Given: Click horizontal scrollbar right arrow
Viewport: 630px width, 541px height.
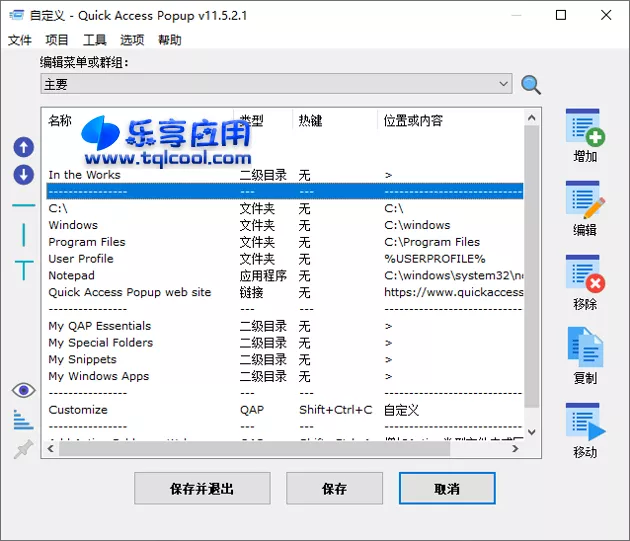Looking at the screenshot, I should tap(515, 449).
